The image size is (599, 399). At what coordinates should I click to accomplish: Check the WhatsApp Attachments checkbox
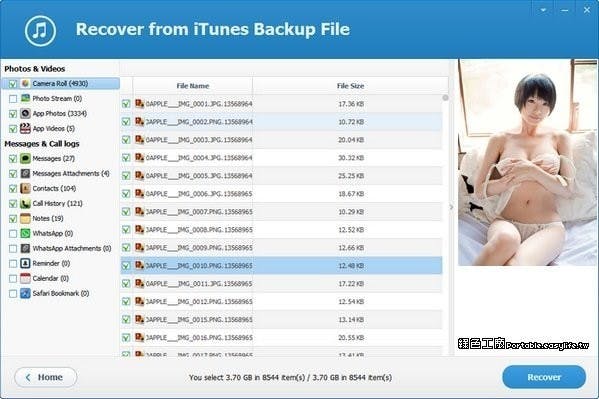coord(13,249)
